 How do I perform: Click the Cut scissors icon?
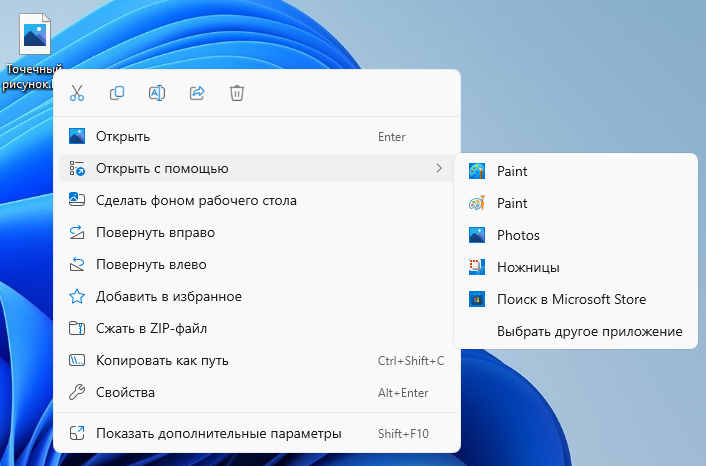77,93
